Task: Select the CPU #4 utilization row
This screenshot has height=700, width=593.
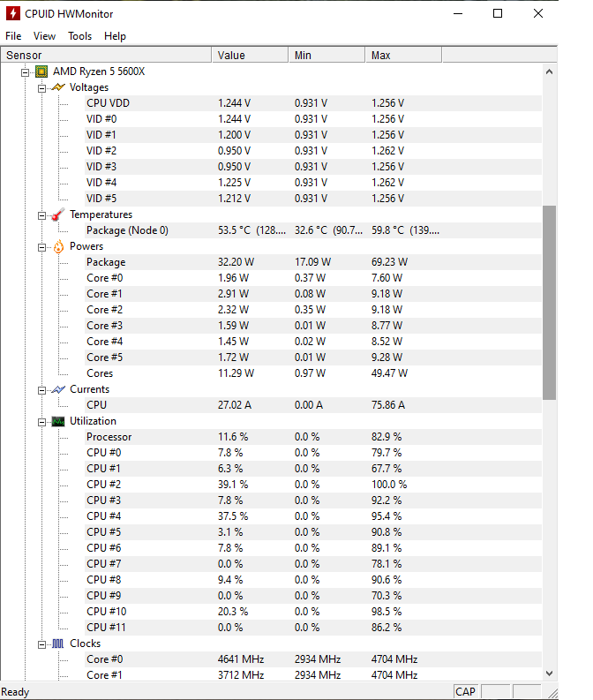Action: pyautogui.click(x=313, y=516)
